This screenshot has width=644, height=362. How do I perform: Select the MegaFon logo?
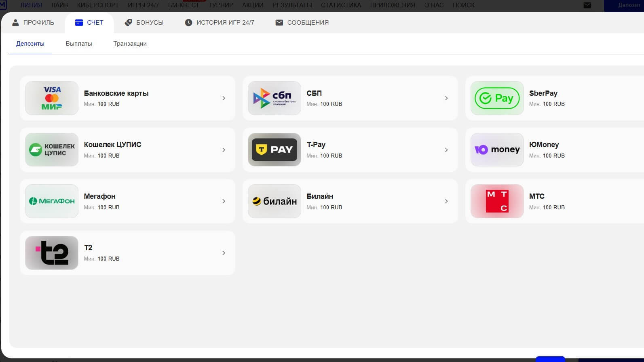pos(52,201)
